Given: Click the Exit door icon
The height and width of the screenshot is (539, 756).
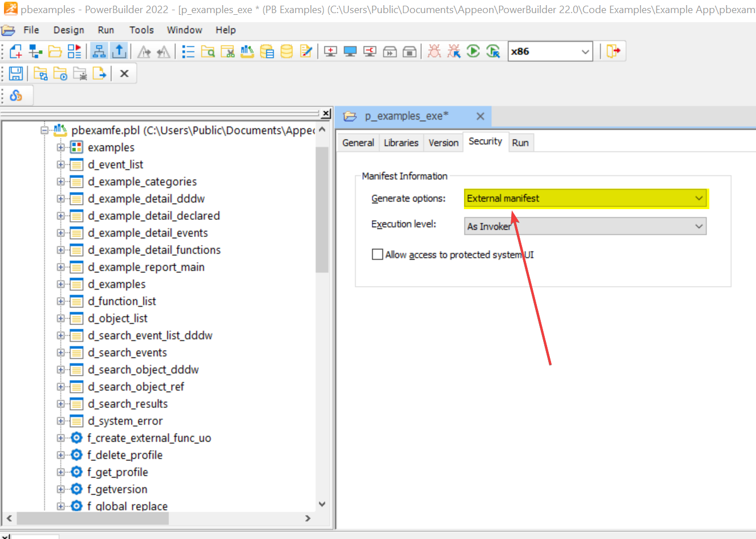Looking at the screenshot, I should [613, 51].
